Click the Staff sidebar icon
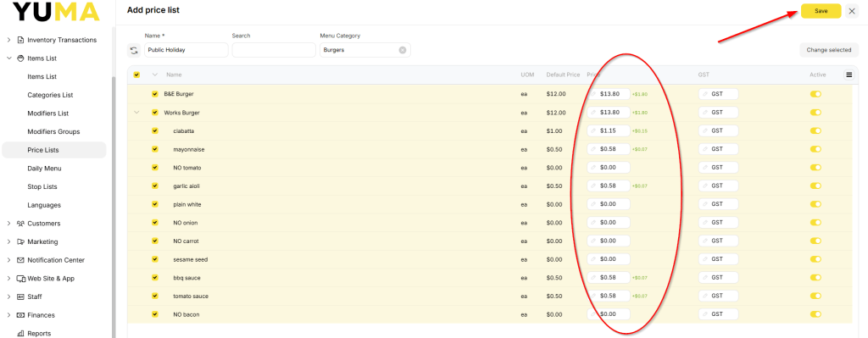The width and height of the screenshot is (868, 338). [x=21, y=296]
